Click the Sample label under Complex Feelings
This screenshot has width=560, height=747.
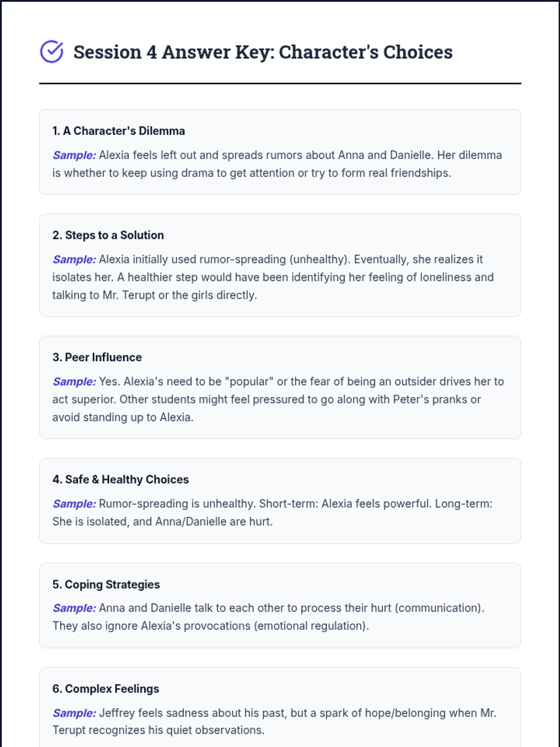(x=74, y=713)
